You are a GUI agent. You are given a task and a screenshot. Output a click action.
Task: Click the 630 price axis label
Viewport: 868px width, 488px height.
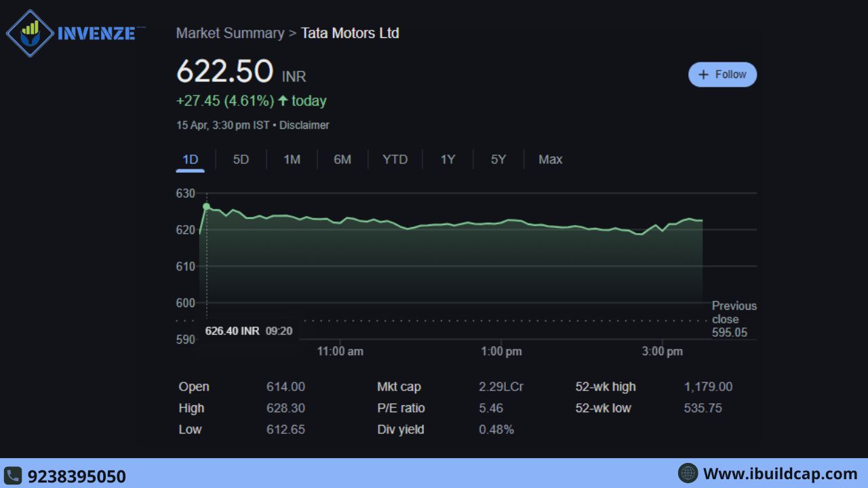pos(186,193)
